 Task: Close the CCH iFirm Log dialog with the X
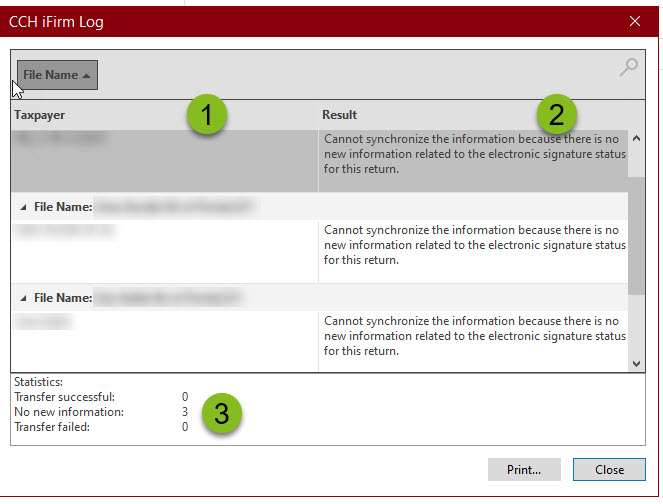pyautogui.click(x=635, y=21)
